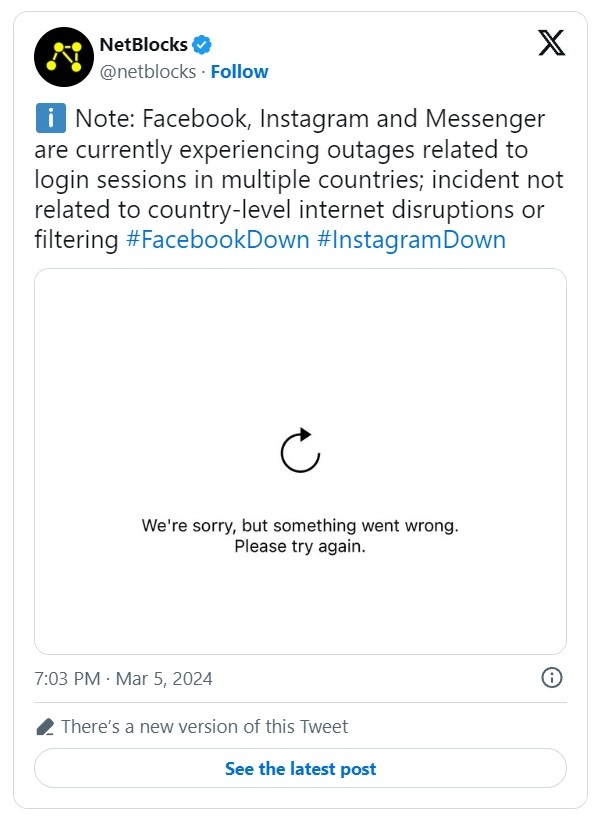Open the Twitter info circle icon
Viewport: 602px width, 824px height.
click(551, 678)
